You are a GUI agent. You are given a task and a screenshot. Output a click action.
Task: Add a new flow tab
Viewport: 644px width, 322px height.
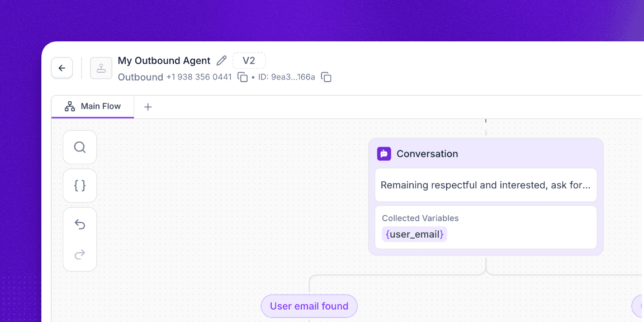point(148,107)
